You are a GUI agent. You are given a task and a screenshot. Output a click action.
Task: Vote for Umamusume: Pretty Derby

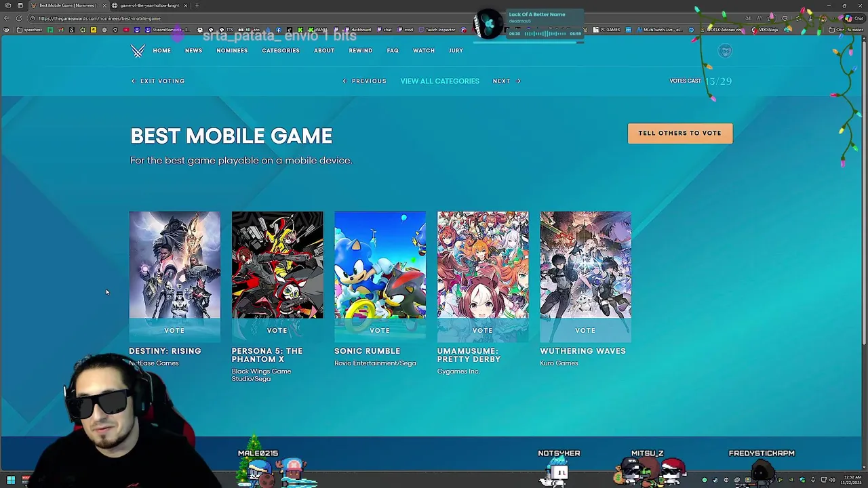(482, 330)
